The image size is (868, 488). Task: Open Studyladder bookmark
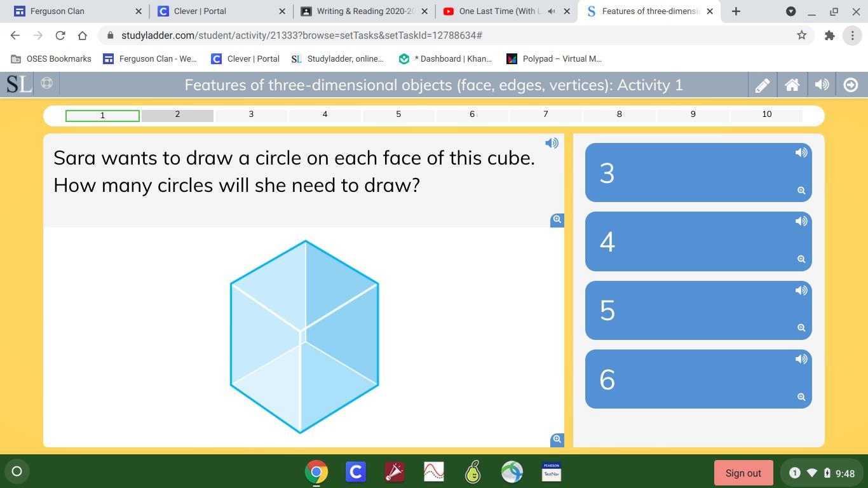[337, 58]
